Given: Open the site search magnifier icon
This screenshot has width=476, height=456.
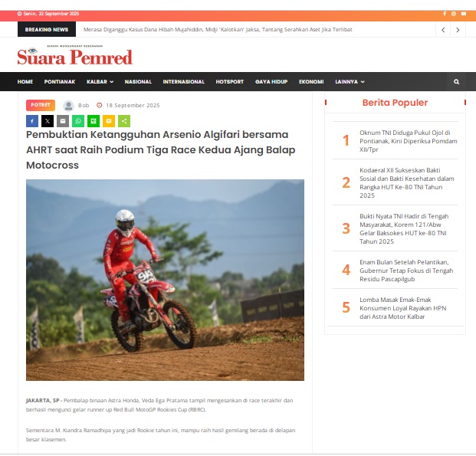Looking at the screenshot, I should pos(456,82).
